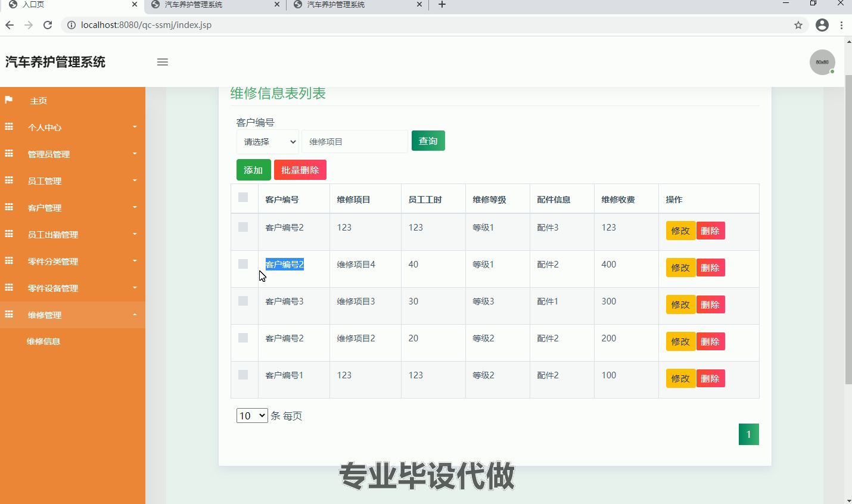Viewport: 852px width, 504px height.
Task: Switch to third 汽车养护管理系统 browser tab
Action: coord(357,5)
